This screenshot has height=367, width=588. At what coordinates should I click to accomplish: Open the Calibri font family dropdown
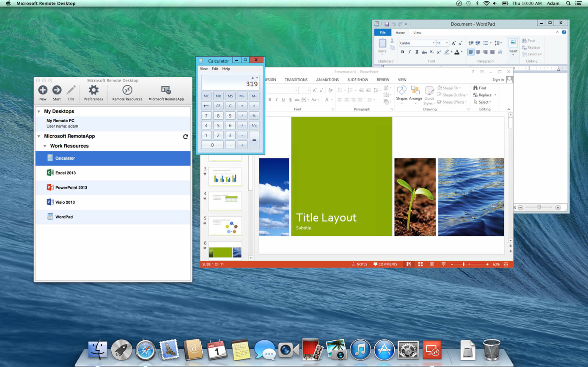pyautogui.click(x=434, y=43)
